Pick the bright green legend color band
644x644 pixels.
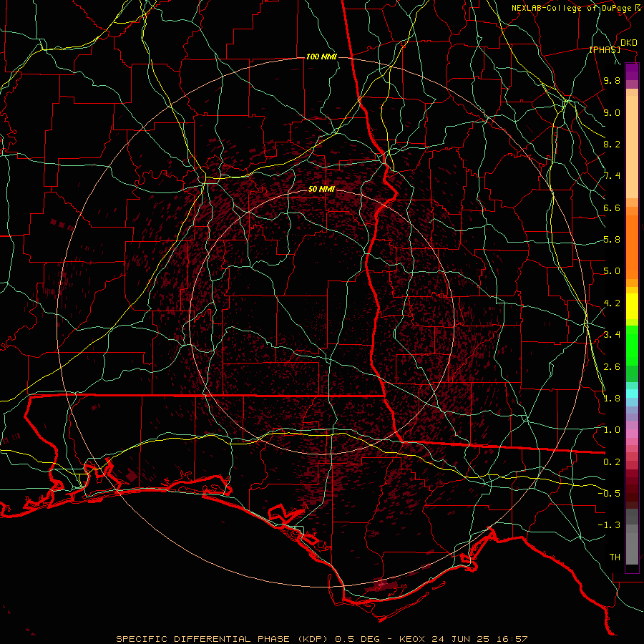632,346
